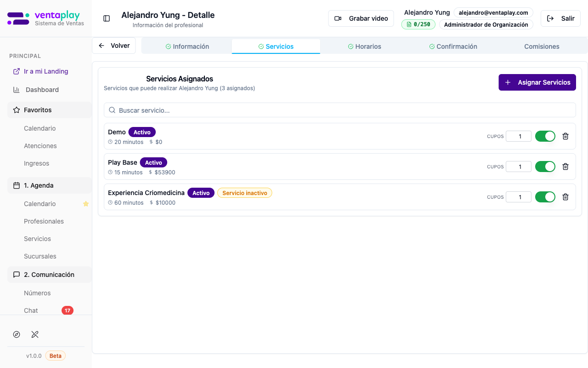Remove Experiencia Criomedicina via trash icon
The height and width of the screenshot is (368, 588).
[565, 197]
